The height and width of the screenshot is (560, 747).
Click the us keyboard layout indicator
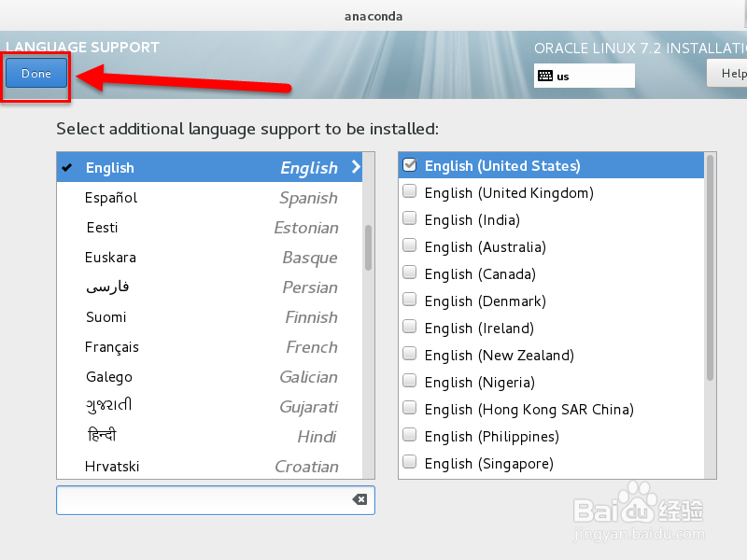(585, 76)
